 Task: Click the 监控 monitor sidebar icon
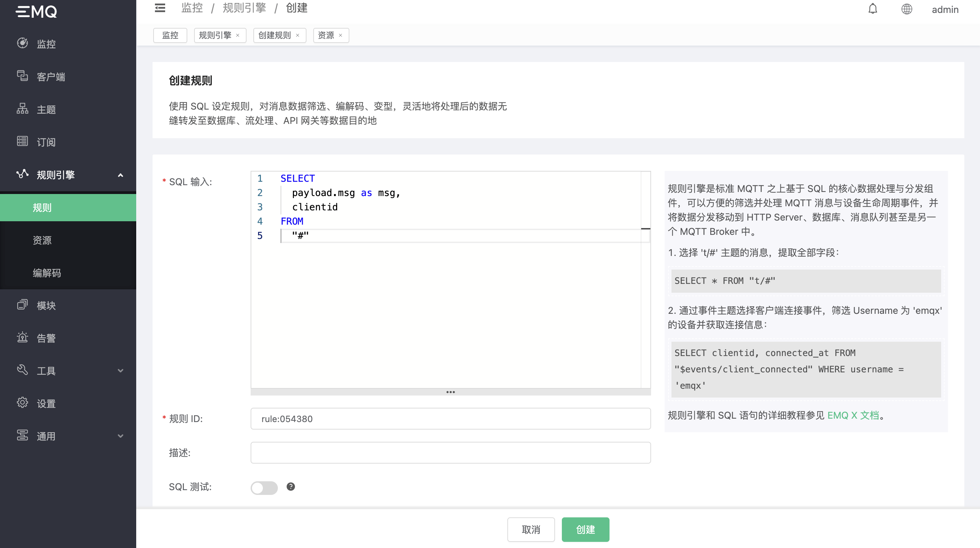click(x=22, y=43)
